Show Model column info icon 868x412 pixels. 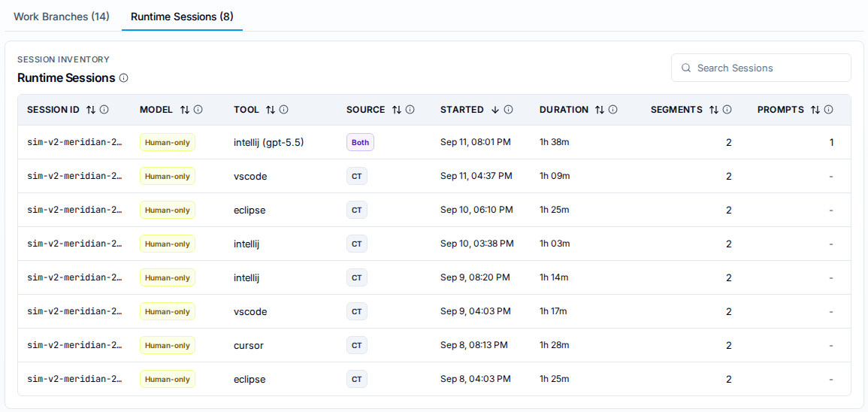click(x=198, y=110)
